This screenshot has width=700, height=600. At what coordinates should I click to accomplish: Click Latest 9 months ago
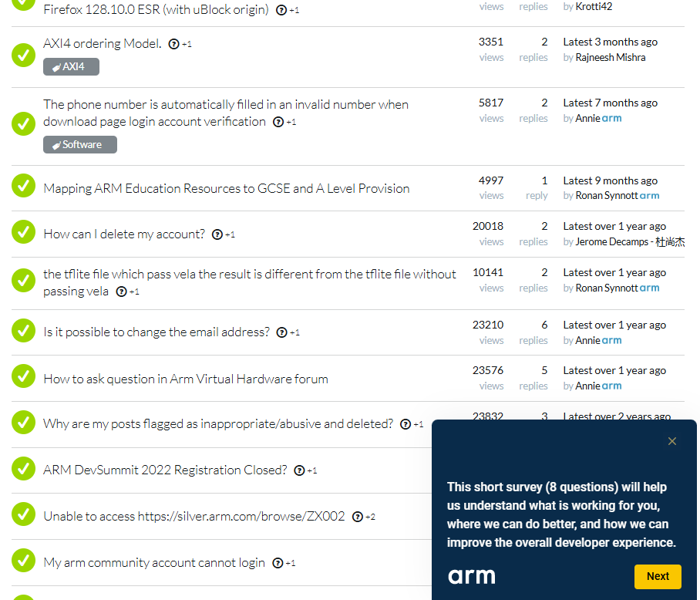[611, 180]
